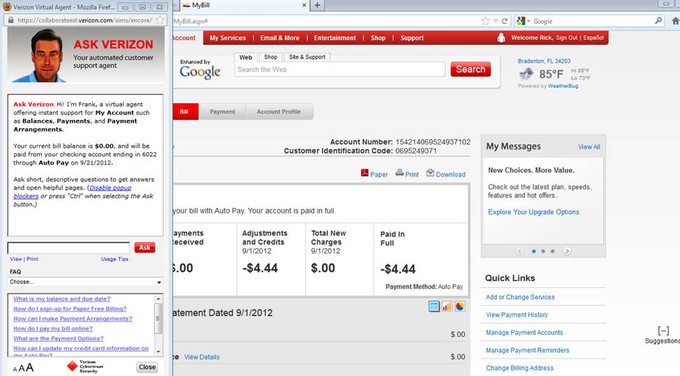Viewport: 680px width, 376px height.
Task: Click the Sign Out link
Action: pyautogui.click(x=566, y=38)
